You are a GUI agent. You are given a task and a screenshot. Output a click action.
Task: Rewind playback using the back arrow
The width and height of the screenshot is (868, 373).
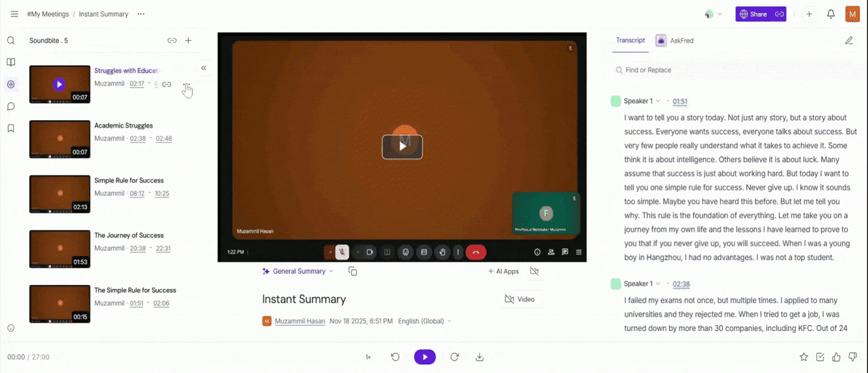pyautogui.click(x=395, y=357)
